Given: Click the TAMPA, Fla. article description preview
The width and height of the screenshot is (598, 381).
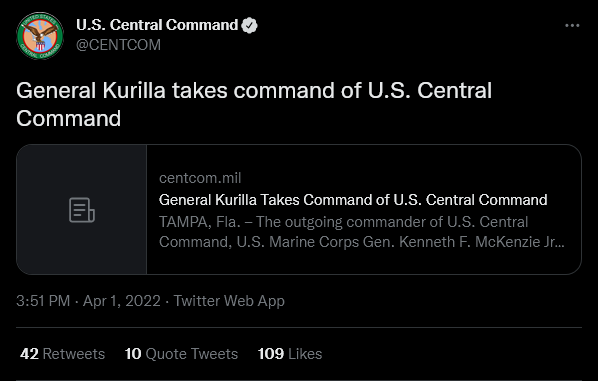Looking at the screenshot, I should click(x=362, y=232).
